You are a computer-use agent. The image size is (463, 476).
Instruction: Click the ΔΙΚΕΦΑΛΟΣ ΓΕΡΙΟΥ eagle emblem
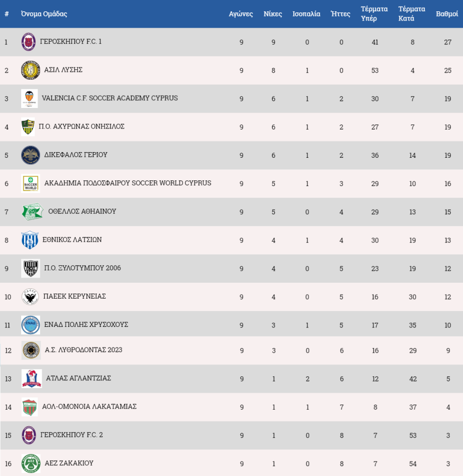tap(31, 155)
